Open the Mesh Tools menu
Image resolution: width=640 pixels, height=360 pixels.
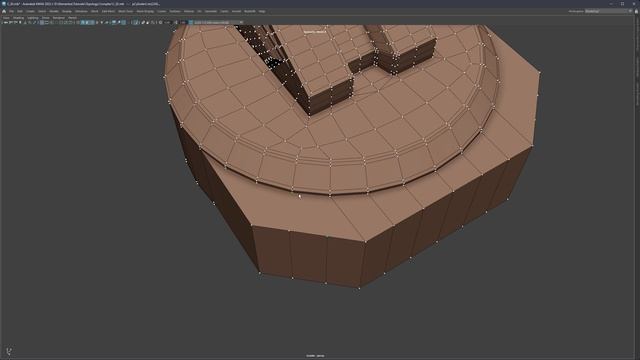[126, 11]
